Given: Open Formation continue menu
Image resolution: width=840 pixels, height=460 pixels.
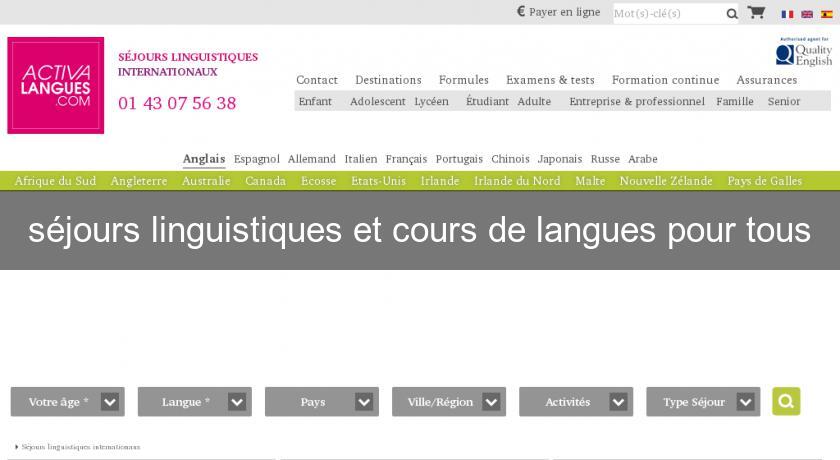Looking at the screenshot, I should tap(665, 80).
